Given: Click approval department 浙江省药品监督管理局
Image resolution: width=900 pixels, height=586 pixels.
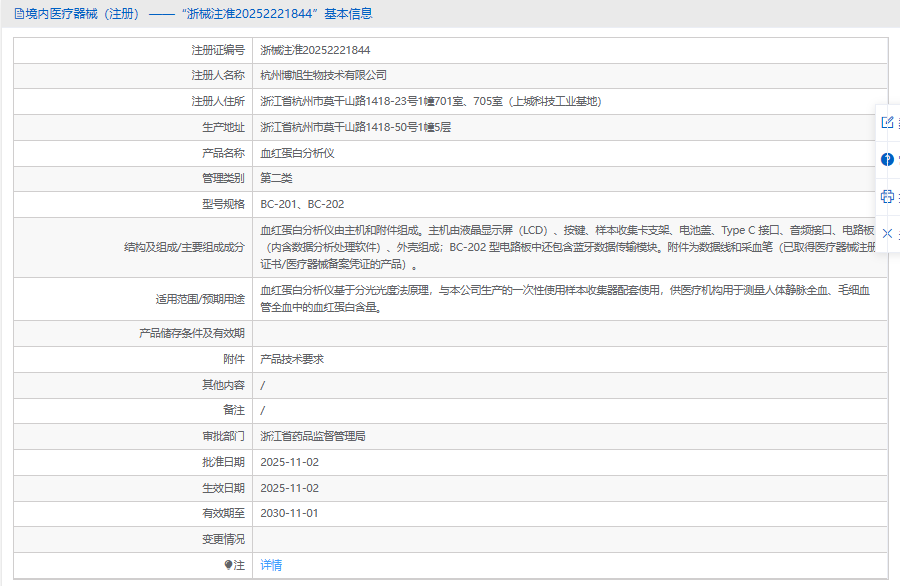Looking at the screenshot, I should (312, 437).
